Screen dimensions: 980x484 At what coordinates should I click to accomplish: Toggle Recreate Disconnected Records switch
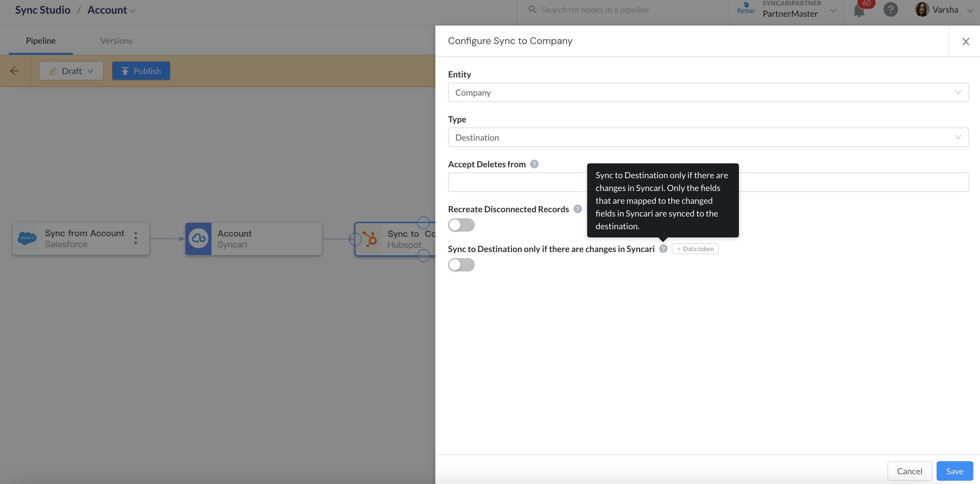[461, 225]
